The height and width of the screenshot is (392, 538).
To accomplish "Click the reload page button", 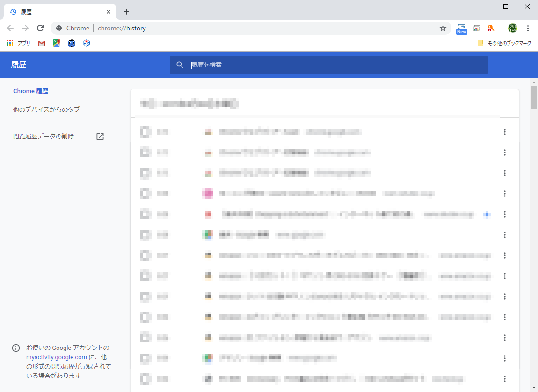I will 40,28.
